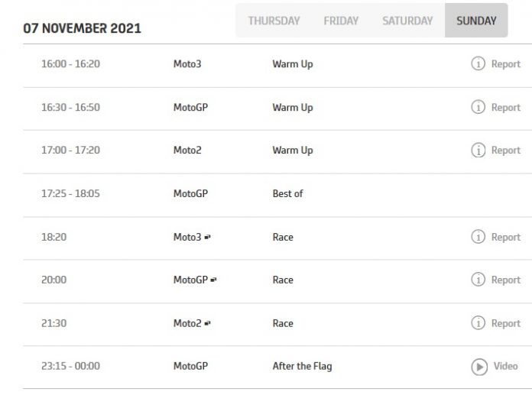
Task: Open the Report link for Moto3 Race
Action: (x=505, y=237)
